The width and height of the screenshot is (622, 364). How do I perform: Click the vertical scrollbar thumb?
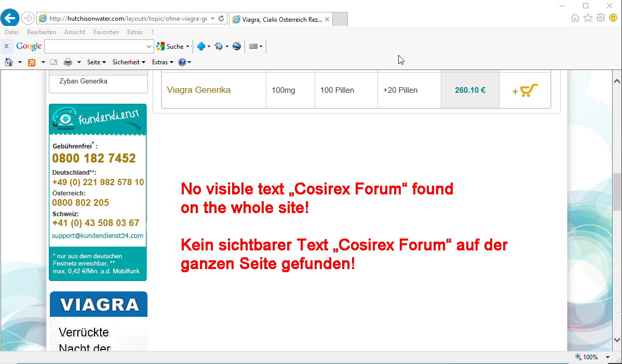(617, 191)
